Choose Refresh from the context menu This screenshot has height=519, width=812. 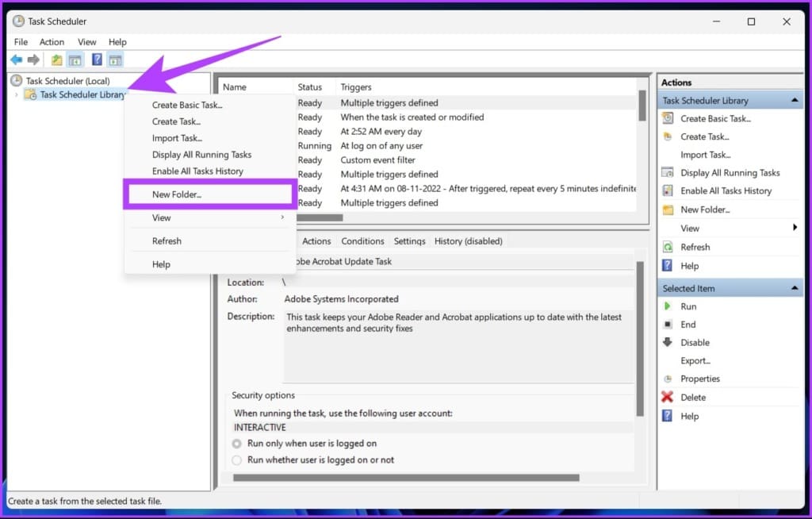coord(209,241)
